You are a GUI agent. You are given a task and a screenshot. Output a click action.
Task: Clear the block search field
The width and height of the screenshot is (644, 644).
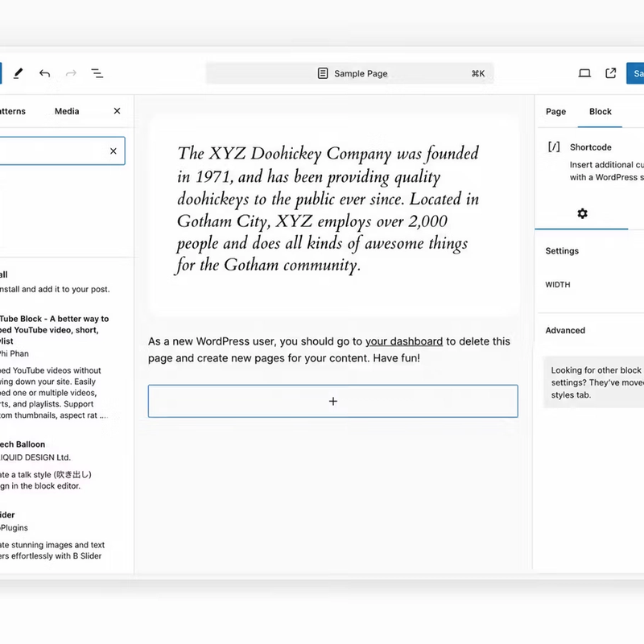coord(114,151)
